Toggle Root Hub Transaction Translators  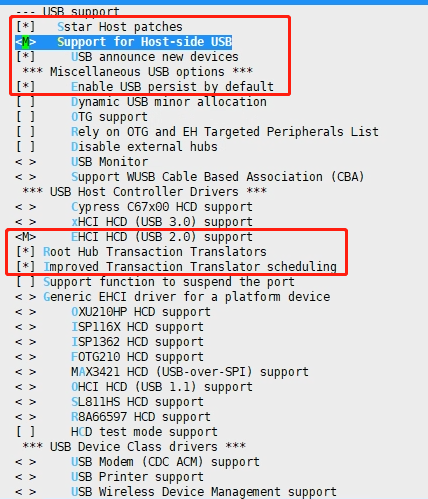click(x=141, y=252)
